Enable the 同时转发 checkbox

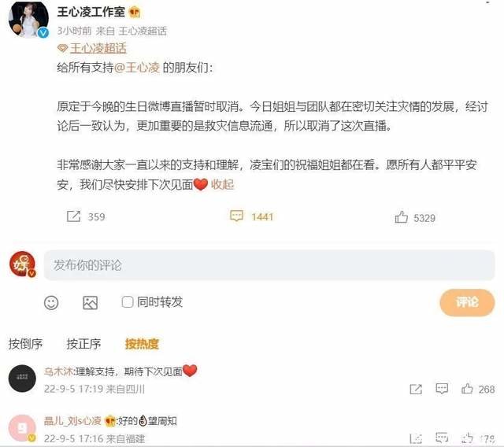tap(128, 302)
